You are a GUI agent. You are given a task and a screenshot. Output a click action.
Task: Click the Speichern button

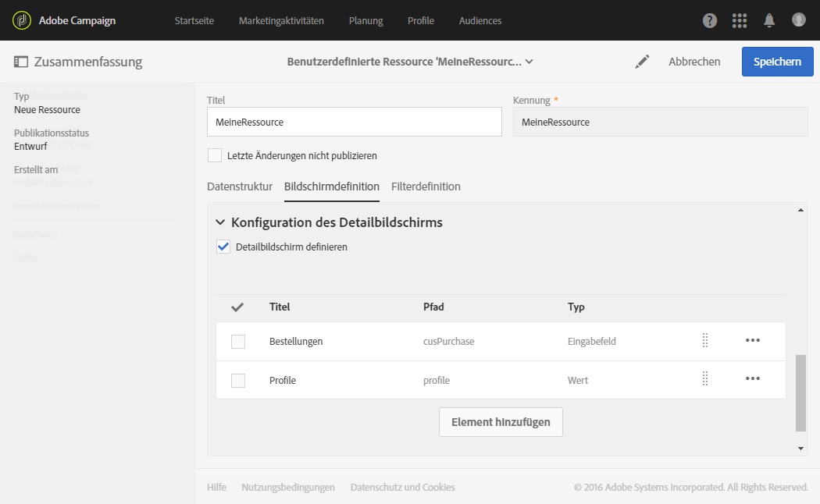pyautogui.click(x=777, y=62)
